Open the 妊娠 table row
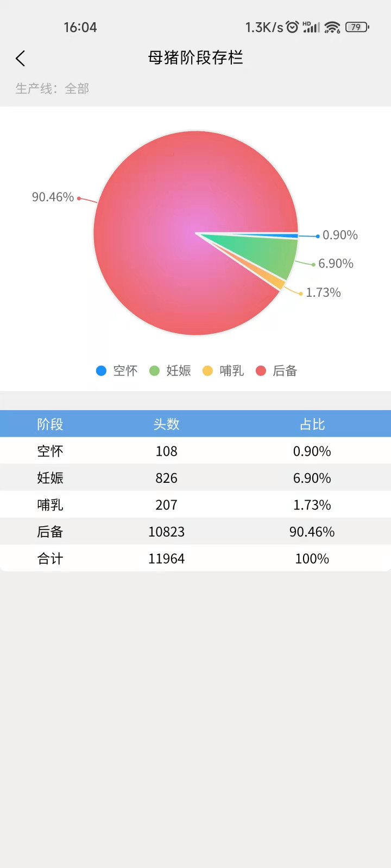Viewport: 391px width, 868px height. 195,478
